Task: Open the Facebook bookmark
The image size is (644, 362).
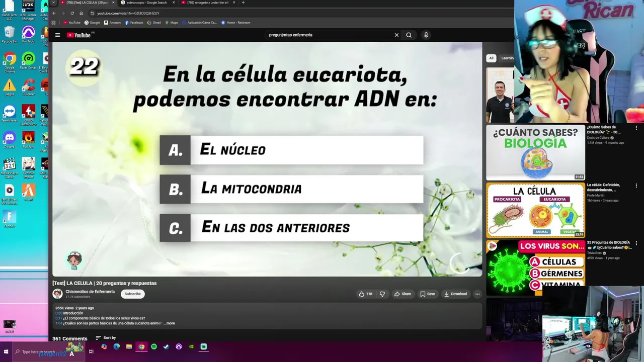Action: (x=134, y=23)
